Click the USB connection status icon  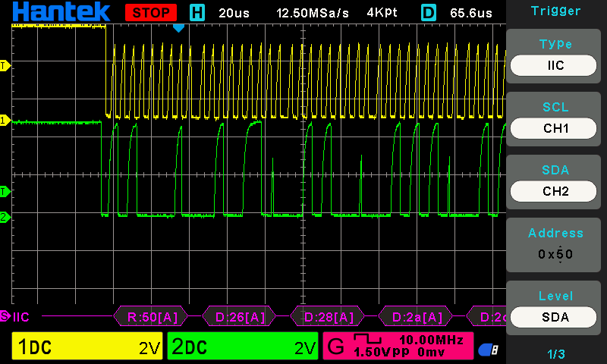click(x=488, y=350)
